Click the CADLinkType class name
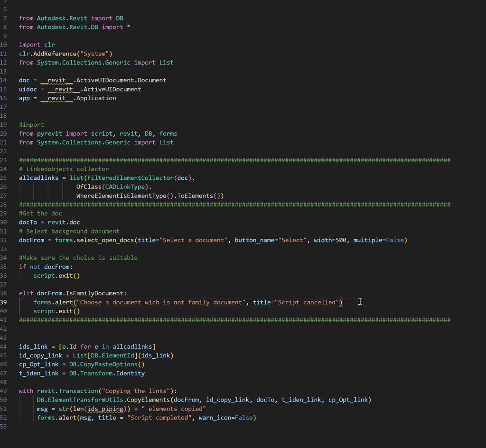Screen dimensions: 486x448 125,187
